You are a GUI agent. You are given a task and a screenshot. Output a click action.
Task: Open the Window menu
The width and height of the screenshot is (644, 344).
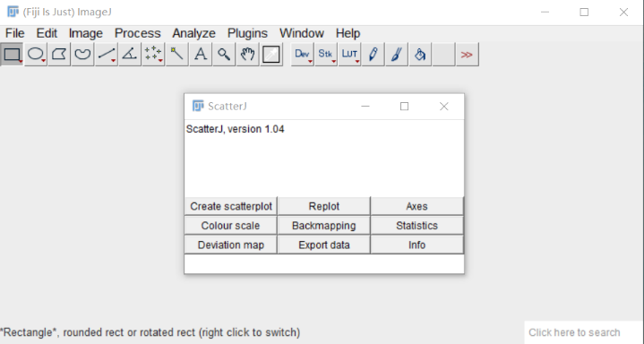[302, 33]
